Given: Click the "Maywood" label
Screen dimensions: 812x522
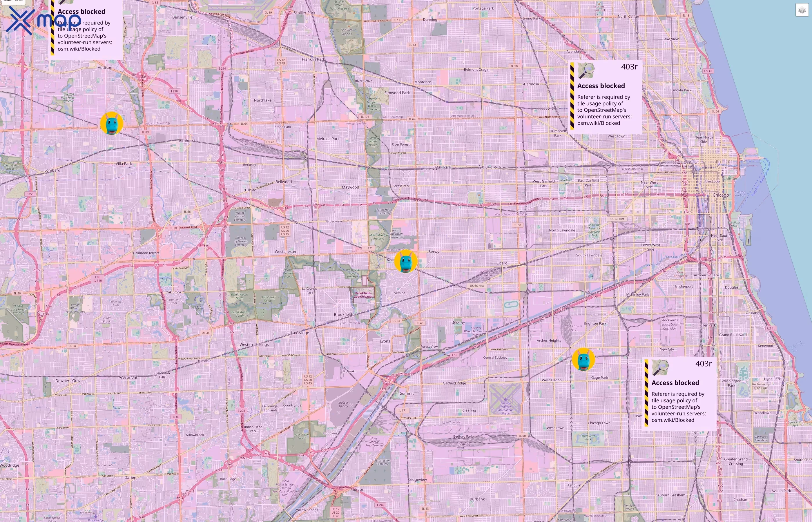Looking at the screenshot, I should point(350,187).
